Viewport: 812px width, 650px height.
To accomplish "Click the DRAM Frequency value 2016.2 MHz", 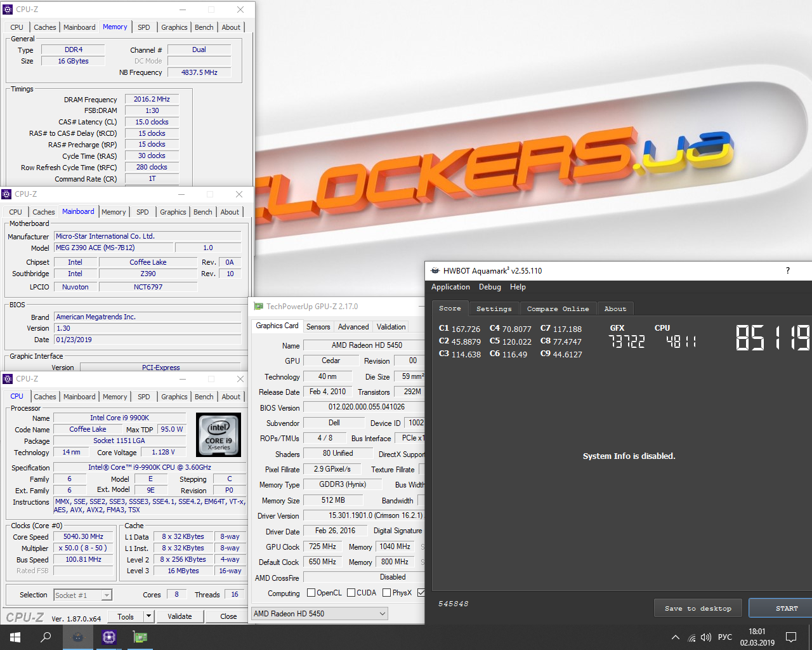I will pyautogui.click(x=152, y=99).
